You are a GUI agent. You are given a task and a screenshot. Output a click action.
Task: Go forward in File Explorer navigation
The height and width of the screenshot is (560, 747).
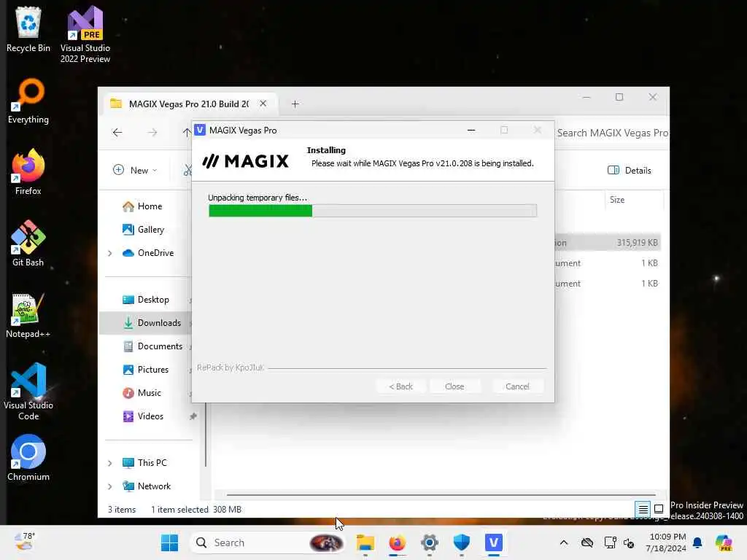click(152, 133)
